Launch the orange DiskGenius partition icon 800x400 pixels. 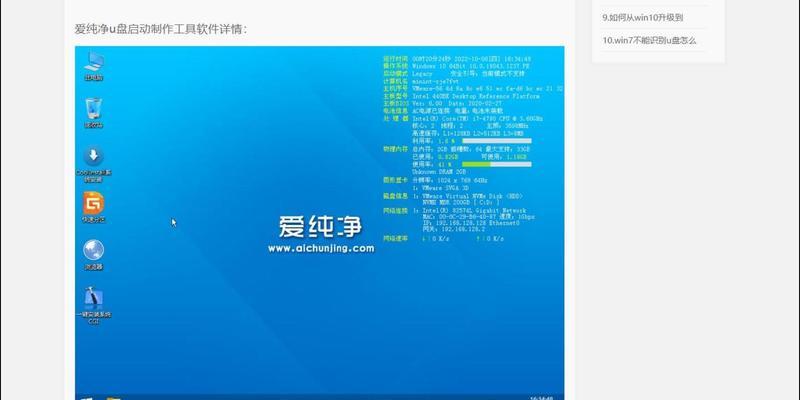click(x=94, y=207)
